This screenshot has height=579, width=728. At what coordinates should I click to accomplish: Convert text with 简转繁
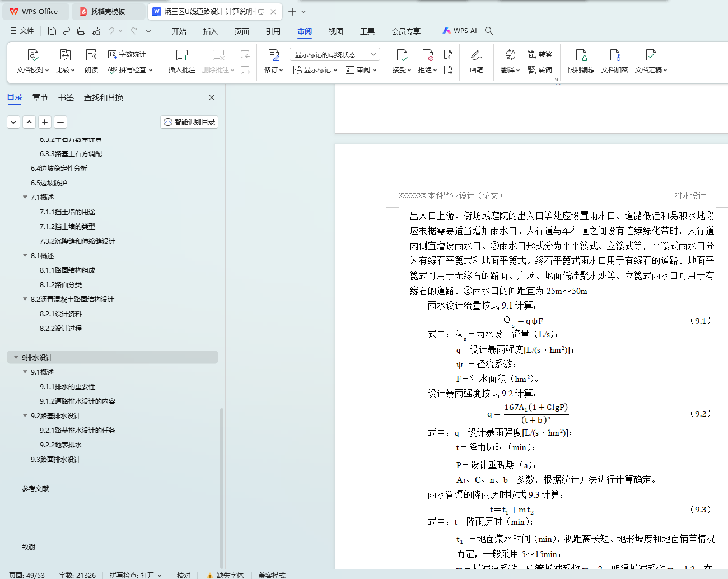[540, 54]
